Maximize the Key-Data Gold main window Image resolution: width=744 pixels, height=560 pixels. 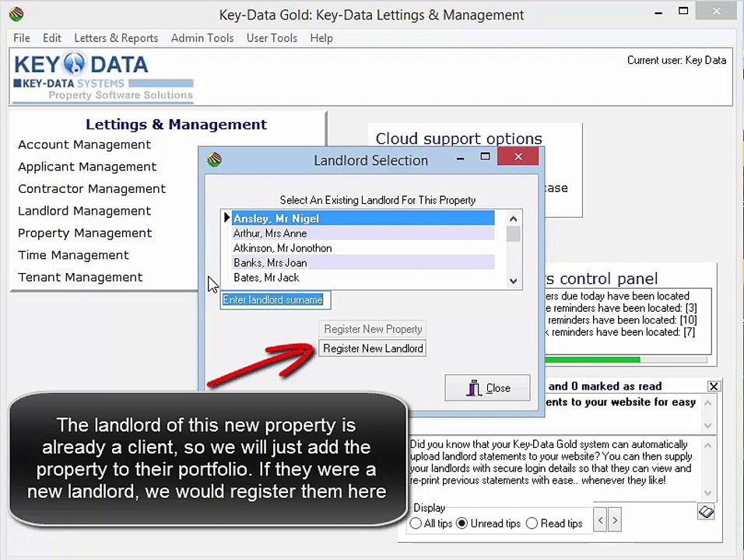pos(683,11)
